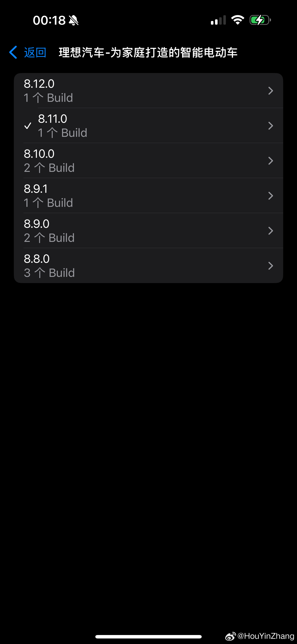Screen dimensions: 297x644
Task: Tap the chevron on the 8.9.1 row
Action: 271,196
